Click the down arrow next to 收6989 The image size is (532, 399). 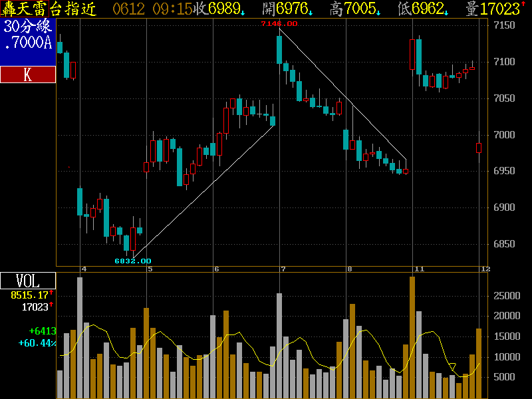(x=243, y=13)
